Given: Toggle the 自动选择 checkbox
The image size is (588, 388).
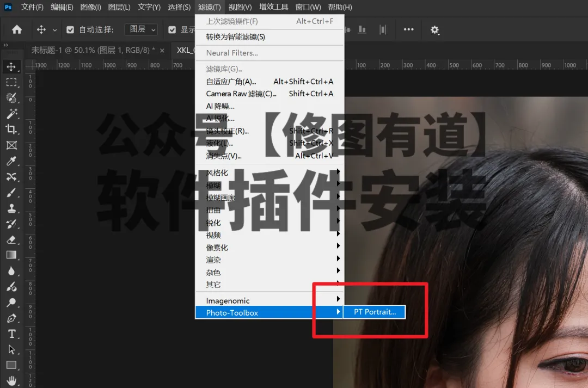Looking at the screenshot, I should click(70, 29).
